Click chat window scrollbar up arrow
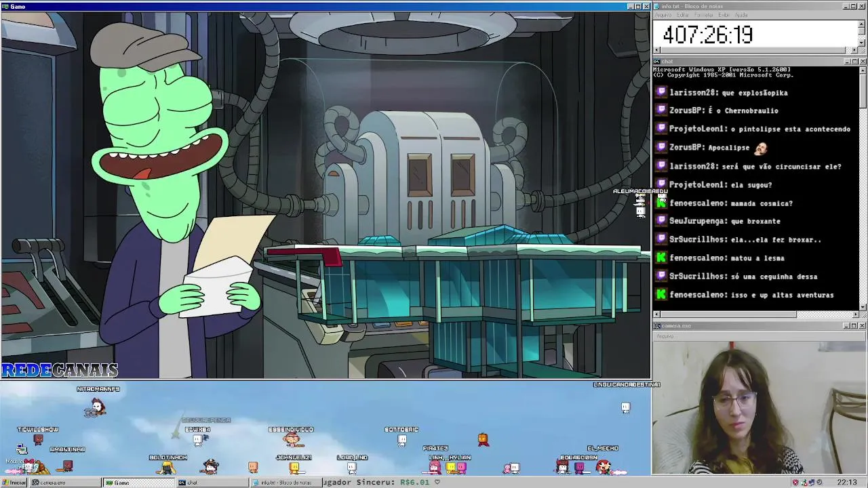This screenshot has width=868, height=488. pyautogui.click(x=862, y=70)
